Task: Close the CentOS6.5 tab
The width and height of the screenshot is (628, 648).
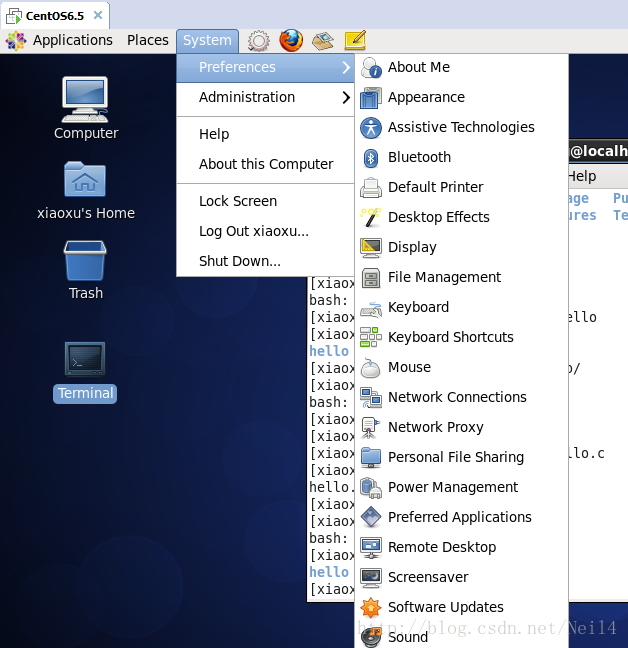Action: tap(98, 15)
